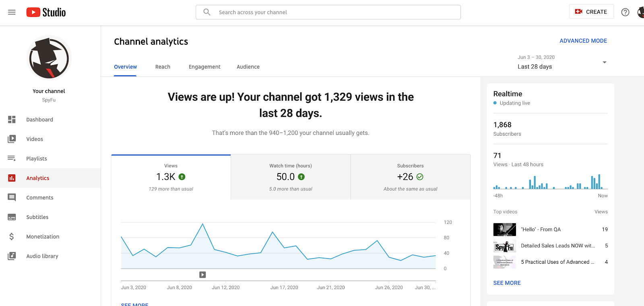
Task: Select the Views metric card
Action: (x=171, y=177)
